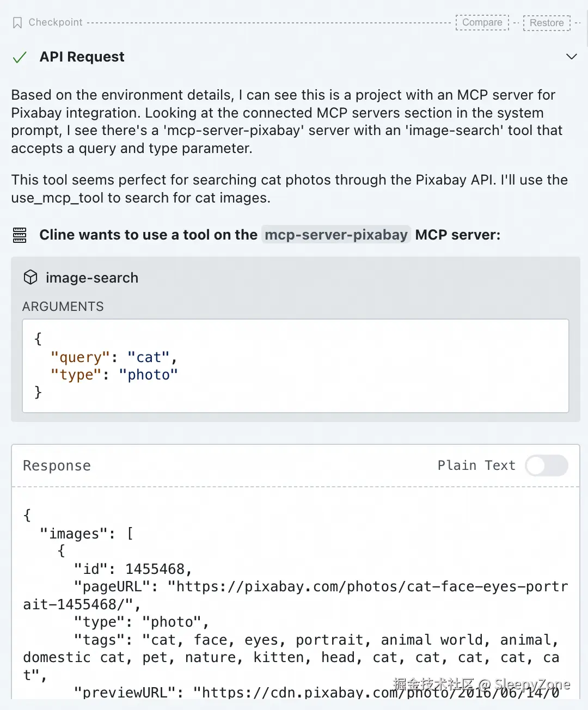Click the Plain Text label
Image resolution: width=588 pixels, height=710 pixels.
click(476, 466)
